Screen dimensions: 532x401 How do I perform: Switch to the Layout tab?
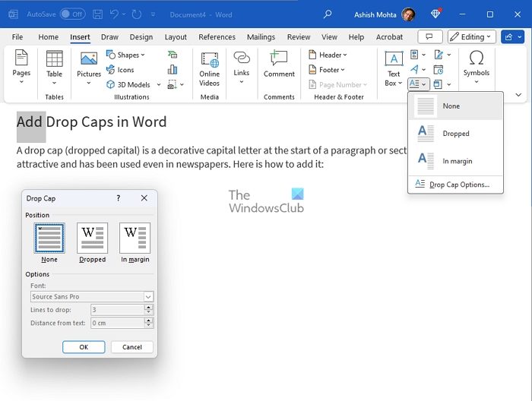coord(176,36)
